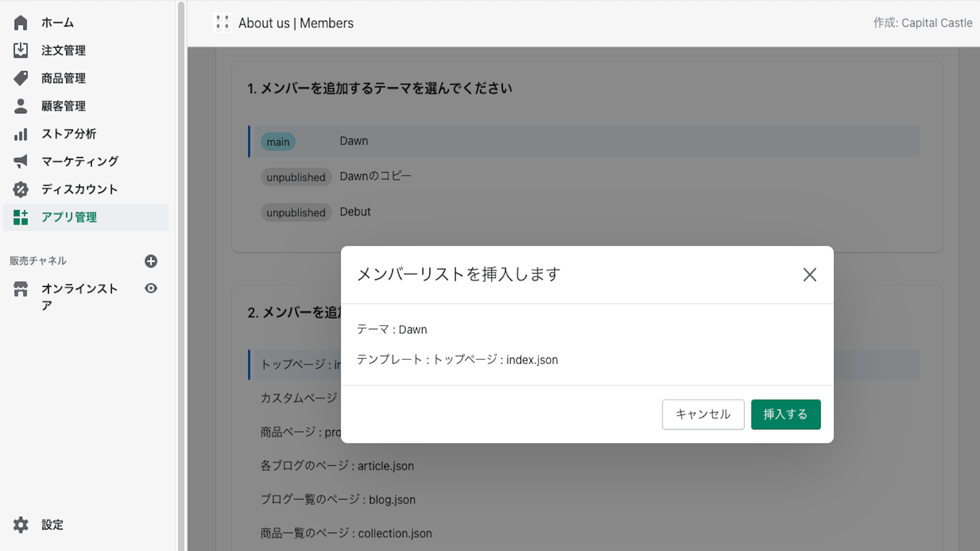Viewport: 980px width, 551px height.
Task: Click the Home house icon in sidebar
Action: [x=21, y=23]
